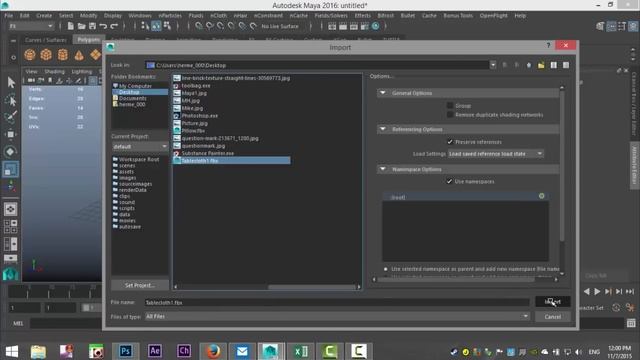Click the Open Scene folder icon in Maya toolbar
The width and height of the screenshot is (640, 360).
click(x=81, y=26)
